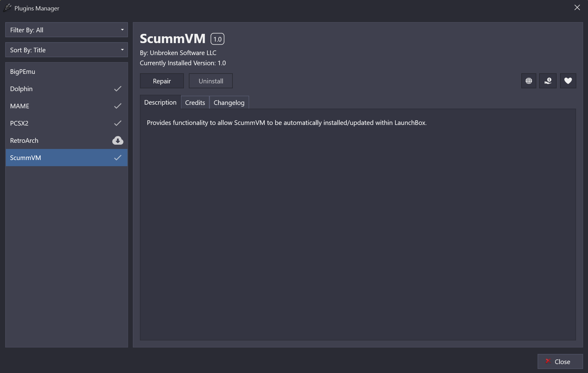The width and height of the screenshot is (588, 373).
Task: Select Dolphin in the plugin list
Action: [66, 89]
